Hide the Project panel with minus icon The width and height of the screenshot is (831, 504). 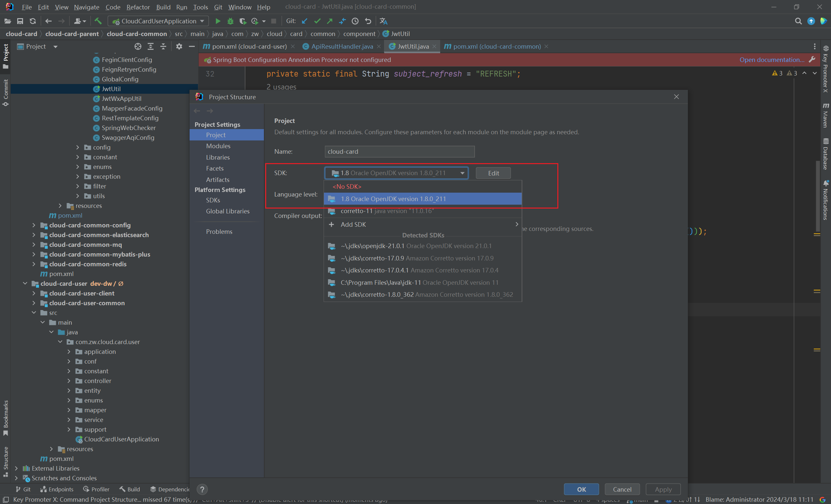click(x=192, y=46)
